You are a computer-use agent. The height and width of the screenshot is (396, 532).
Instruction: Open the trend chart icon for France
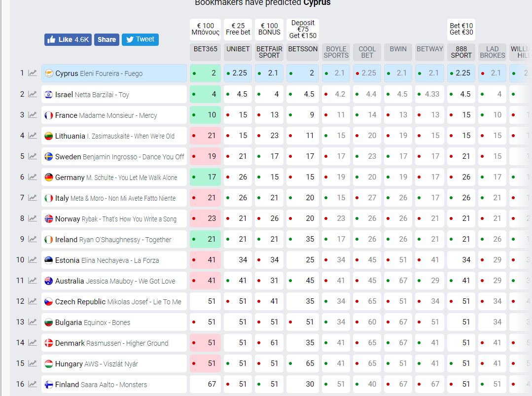click(x=32, y=115)
